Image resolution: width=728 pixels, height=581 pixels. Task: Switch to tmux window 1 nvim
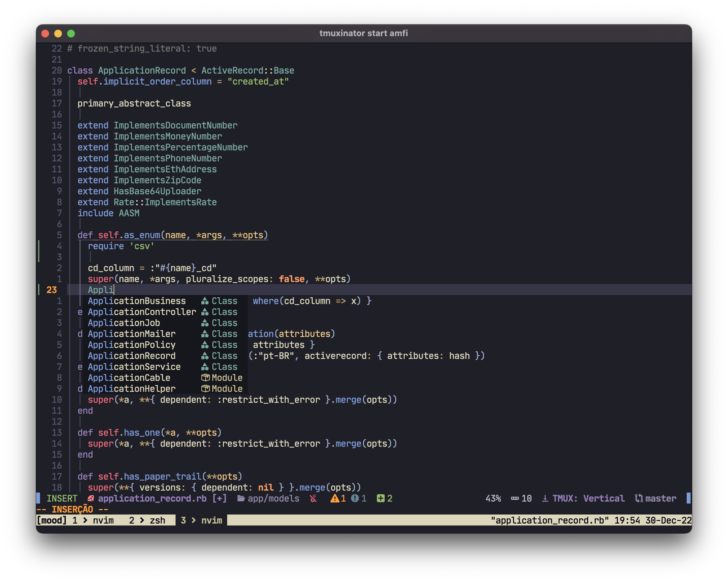point(93,521)
